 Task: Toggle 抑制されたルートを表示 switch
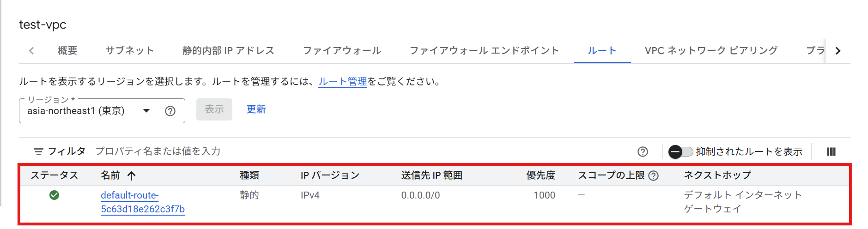(x=680, y=152)
